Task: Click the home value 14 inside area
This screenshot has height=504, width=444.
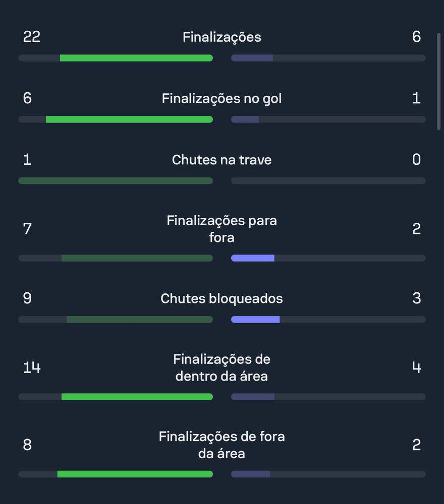Action: click(x=31, y=367)
